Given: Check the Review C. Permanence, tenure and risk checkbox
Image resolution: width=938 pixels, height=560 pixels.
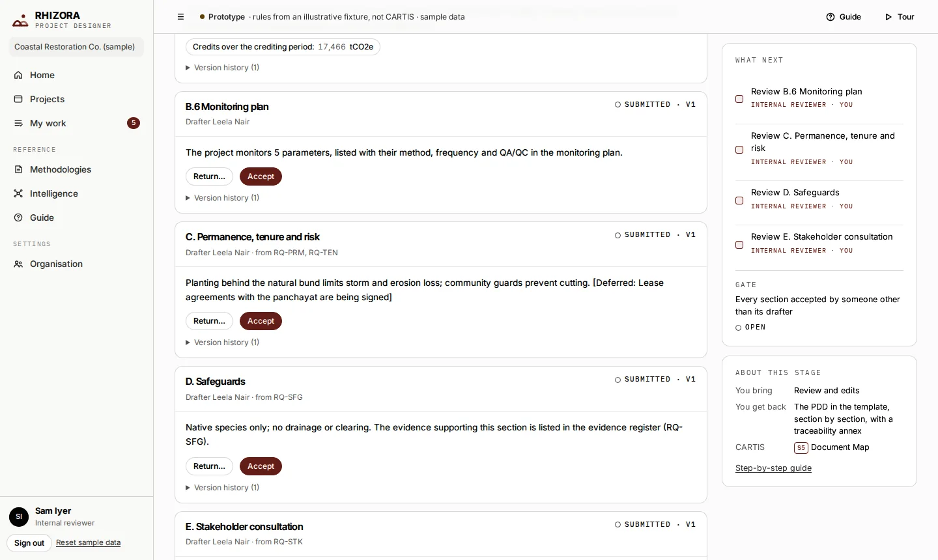Looking at the screenshot, I should pos(739,150).
